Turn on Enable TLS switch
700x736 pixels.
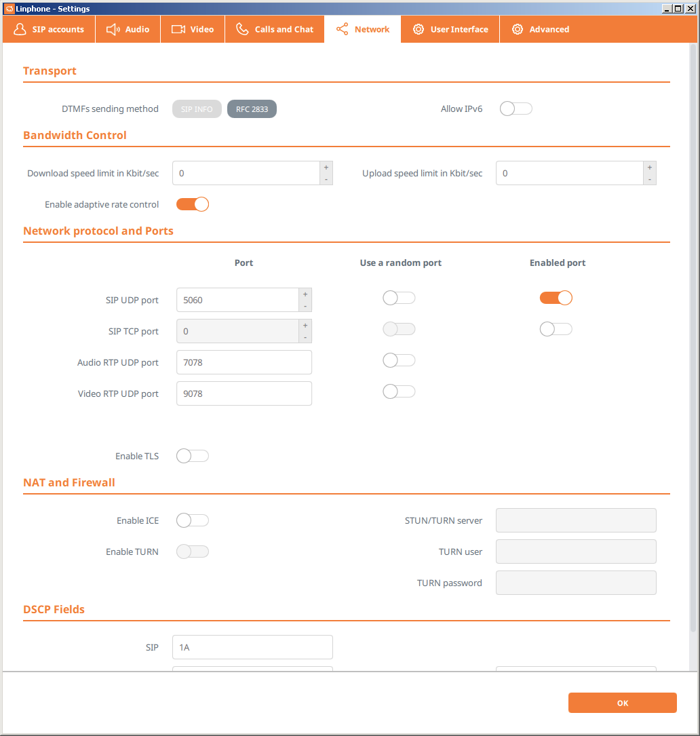tap(193, 456)
